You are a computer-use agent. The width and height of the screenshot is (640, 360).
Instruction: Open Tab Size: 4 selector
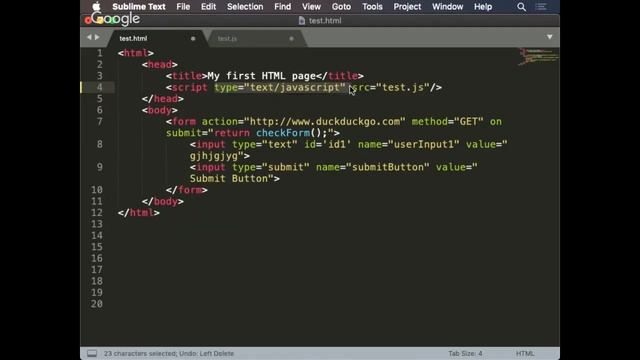[x=465, y=353]
